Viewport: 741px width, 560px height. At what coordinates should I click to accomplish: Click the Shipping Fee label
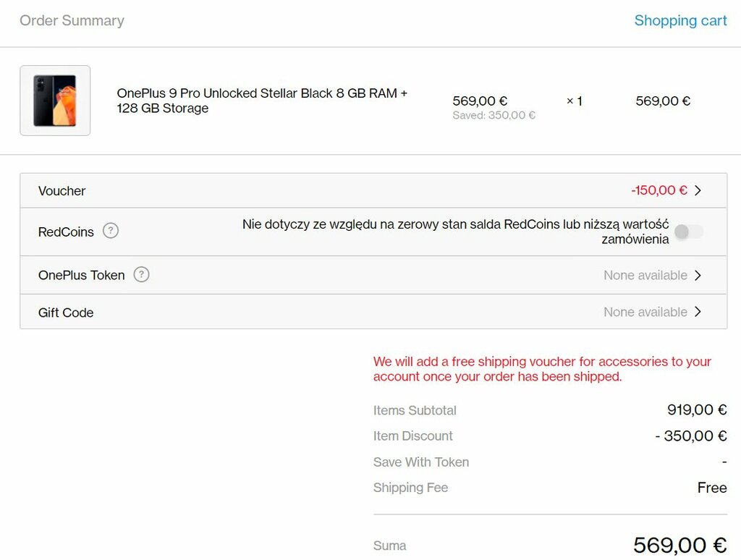[411, 488]
